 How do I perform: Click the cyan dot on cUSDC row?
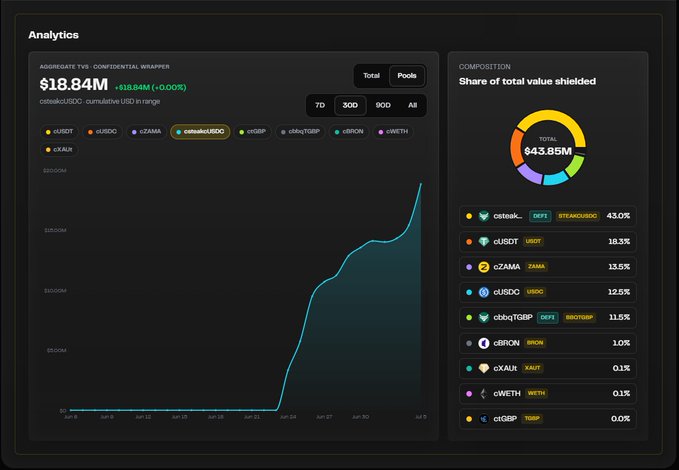[x=469, y=292]
